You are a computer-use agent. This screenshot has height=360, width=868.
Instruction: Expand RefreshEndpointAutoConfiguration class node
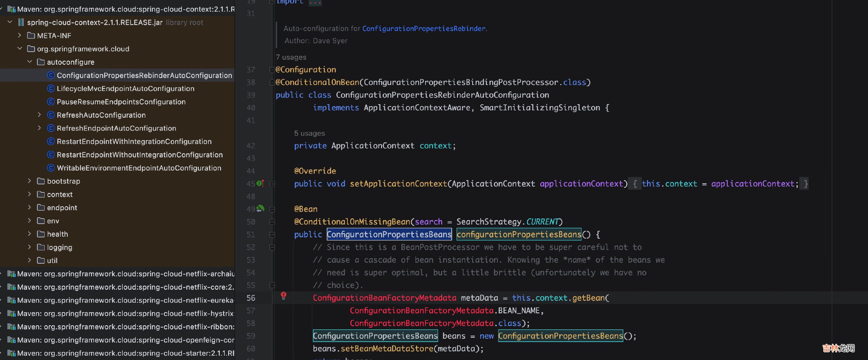tap(39, 128)
